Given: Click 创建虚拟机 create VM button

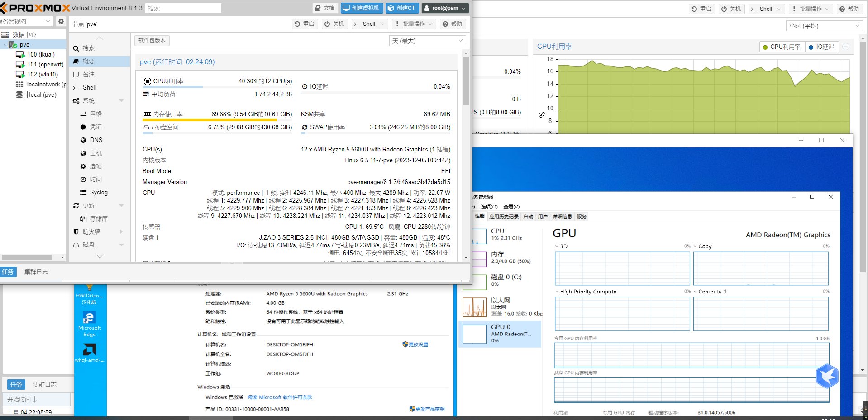Looking at the screenshot, I should click(x=362, y=8).
